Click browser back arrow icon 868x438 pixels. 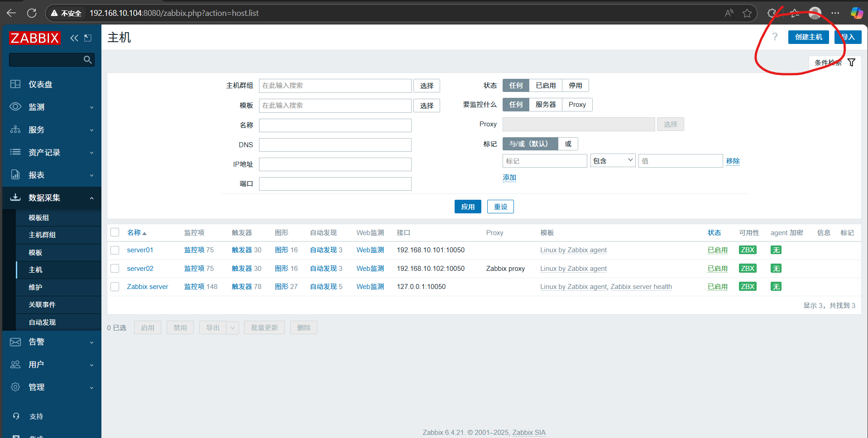[11, 13]
